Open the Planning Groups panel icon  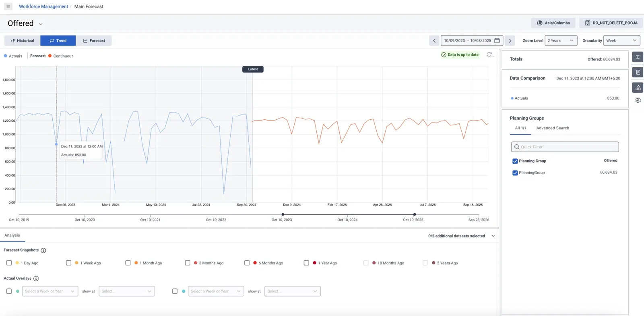tap(638, 87)
